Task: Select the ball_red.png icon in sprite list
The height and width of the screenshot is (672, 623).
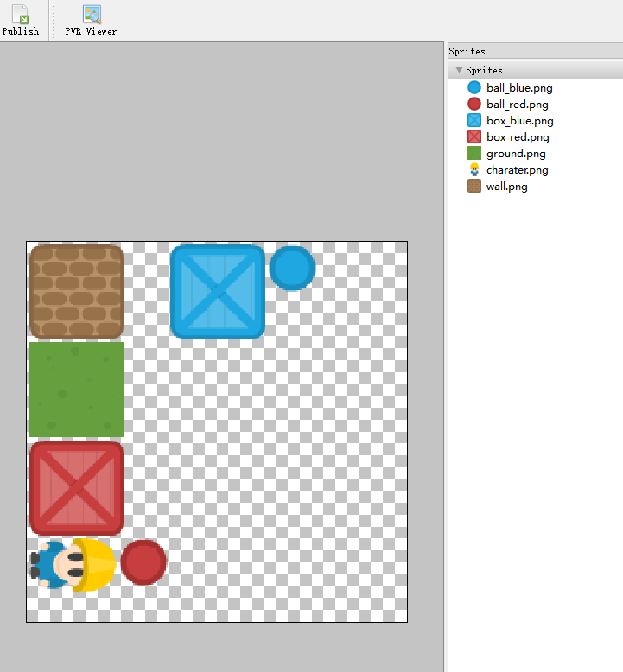Action: 474,104
